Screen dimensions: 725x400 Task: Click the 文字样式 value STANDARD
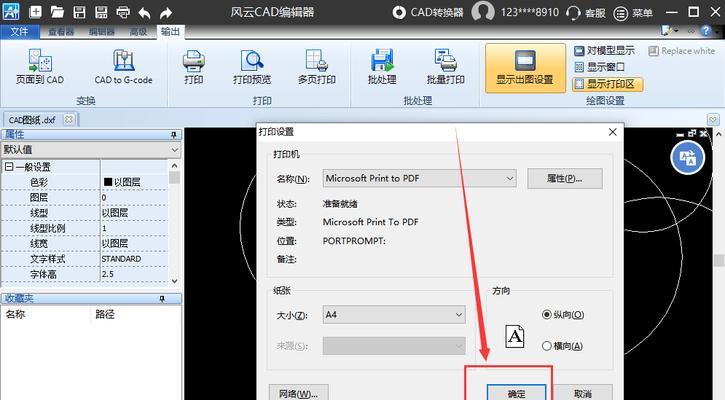134,258
